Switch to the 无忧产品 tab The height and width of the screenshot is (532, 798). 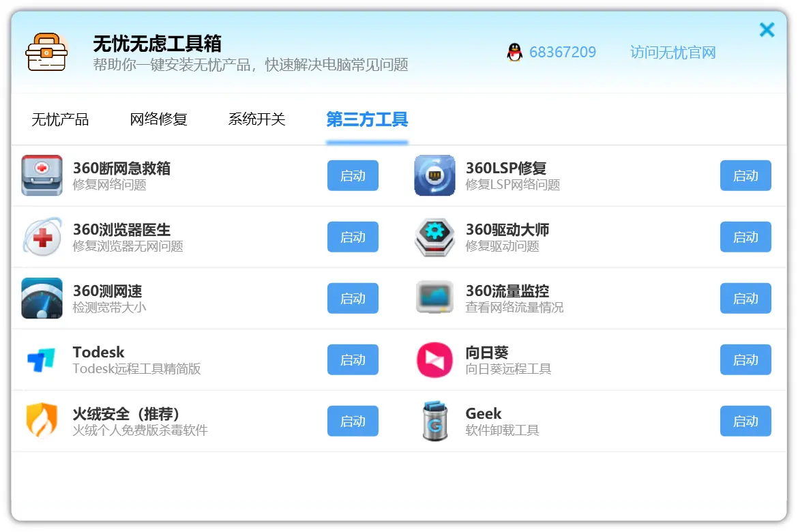pyautogui.click(x=60, y=119)
